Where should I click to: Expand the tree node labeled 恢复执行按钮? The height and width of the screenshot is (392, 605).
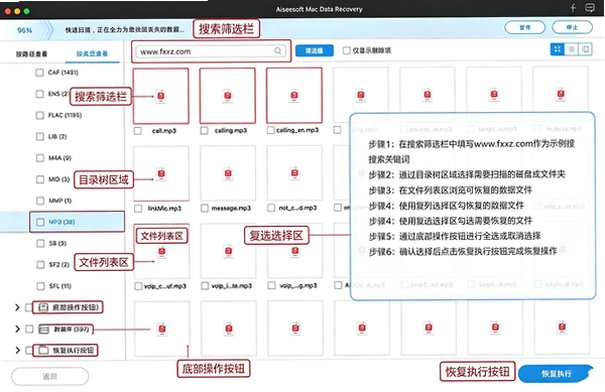(17, 350)
